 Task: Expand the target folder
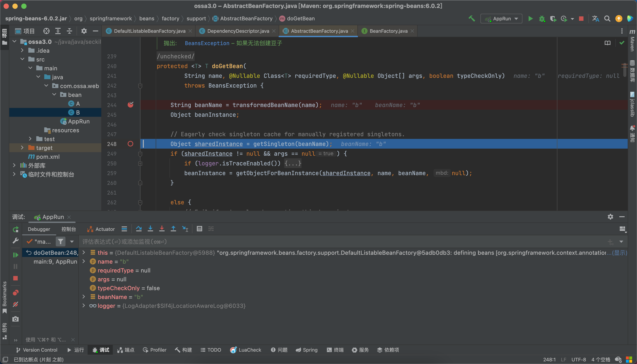(22, 148)
